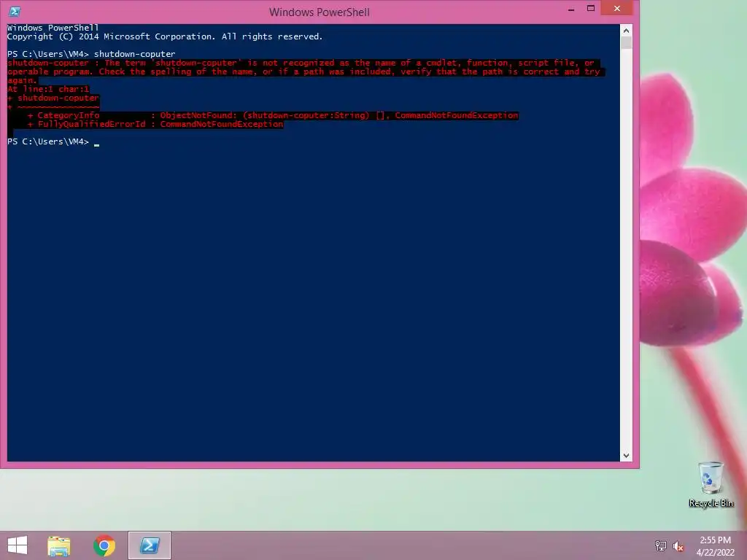
Task: Minimize the Windows PowerShell window
Action: (571, 9)
